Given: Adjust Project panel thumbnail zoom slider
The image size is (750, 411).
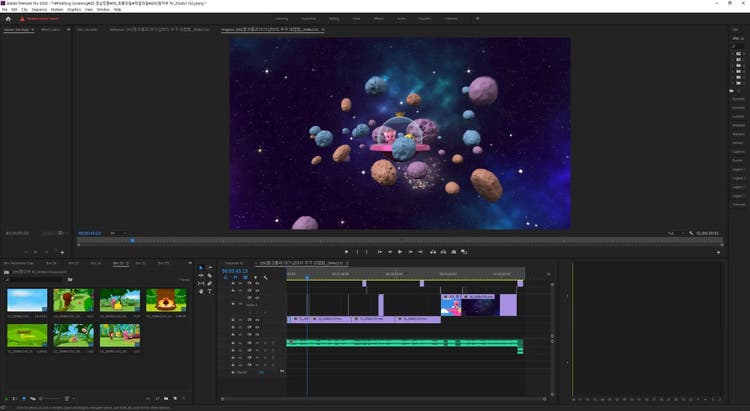Looking at the screenshot, I should (50, 398).
